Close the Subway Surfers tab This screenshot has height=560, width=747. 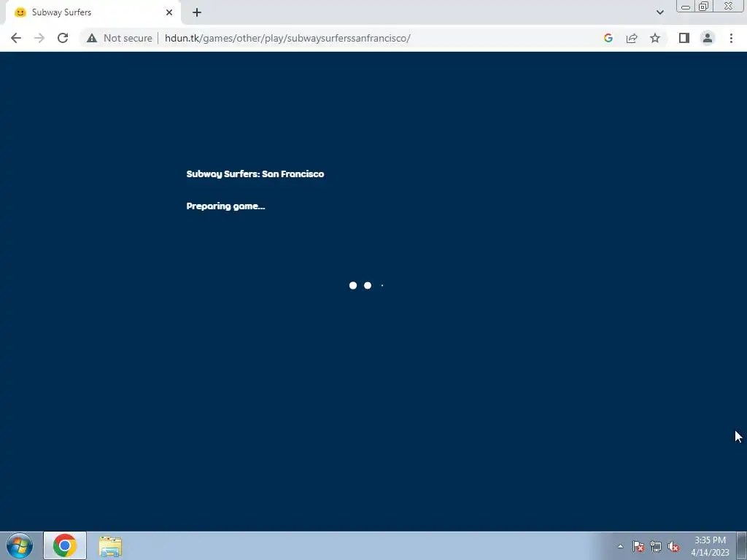coord(169,12)
